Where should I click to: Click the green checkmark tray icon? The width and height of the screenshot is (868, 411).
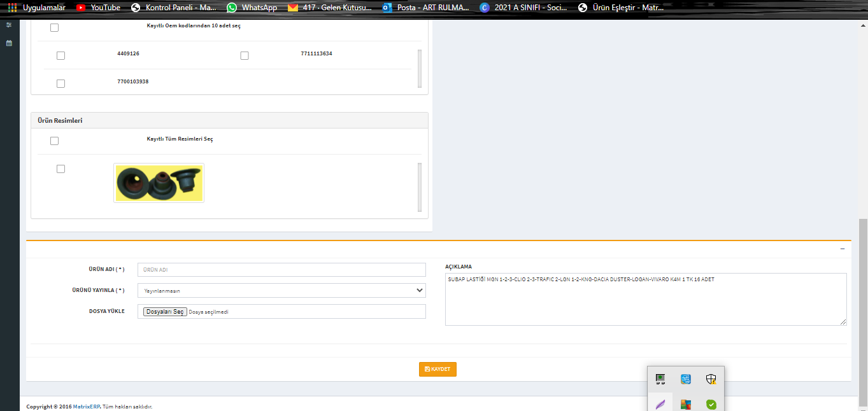pyautogui.click(x=711, y=404)
